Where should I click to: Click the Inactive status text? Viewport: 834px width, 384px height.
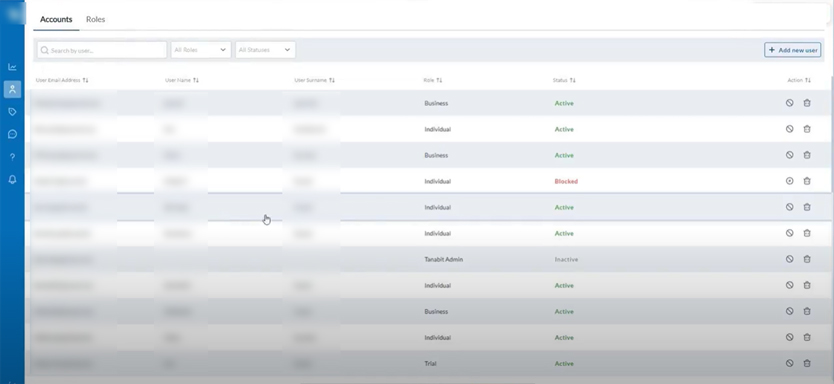(566, 260)
